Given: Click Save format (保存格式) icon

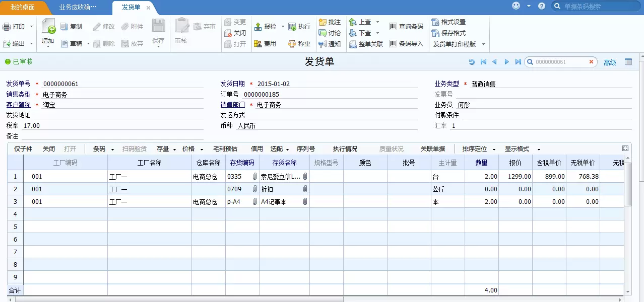Looking at the screenshot, I should coord(435,33).
